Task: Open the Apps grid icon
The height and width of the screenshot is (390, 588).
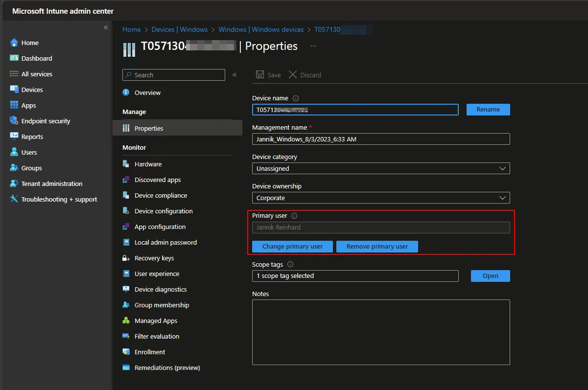Action: coord(14,105)
